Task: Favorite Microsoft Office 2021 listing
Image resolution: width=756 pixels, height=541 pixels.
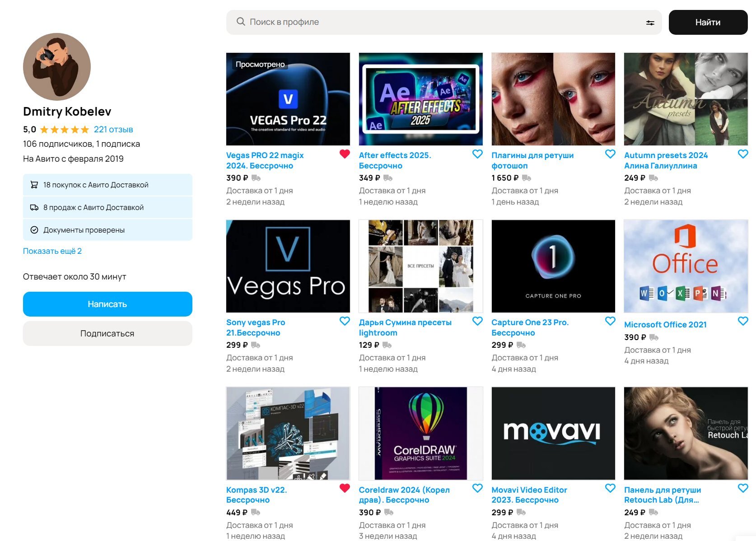Action: click(743, 321)
